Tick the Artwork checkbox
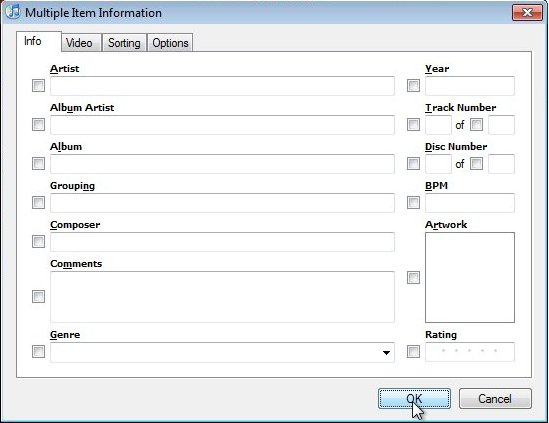549x423 pixels. pyautogui.click(x=414, y=278)
